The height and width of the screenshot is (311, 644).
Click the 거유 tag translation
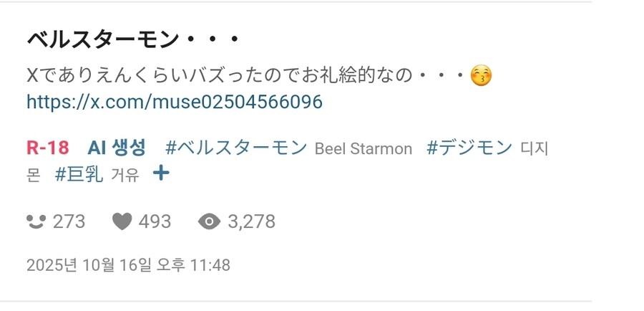click(125, 174)
